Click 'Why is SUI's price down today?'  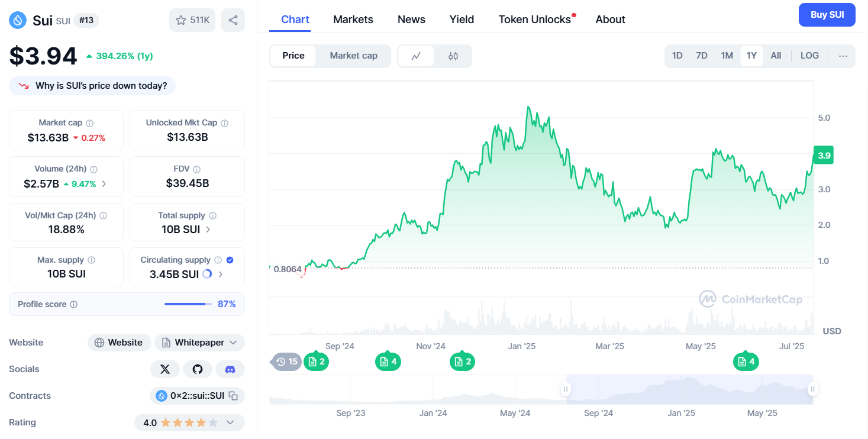pyautogui.click(x=92, y=86)
